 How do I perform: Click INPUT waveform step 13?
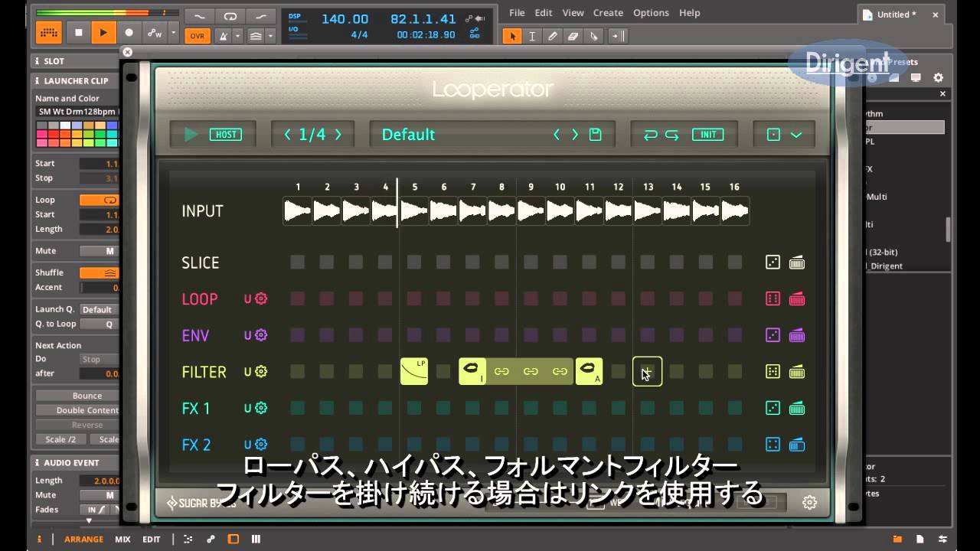[647, 211]
